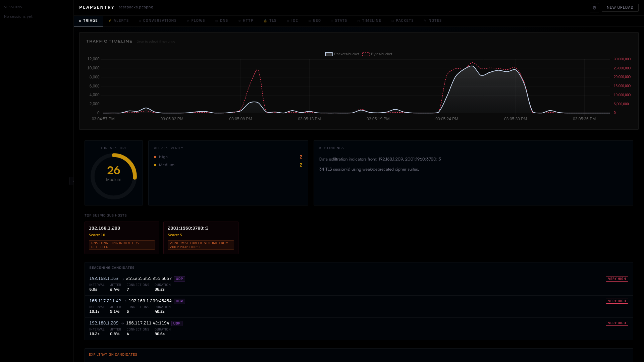Image resolution: width=644 pixels, height=362 pixels.
Task: Click the lightning bolt Alerts icon
Action: pos(110,21)
